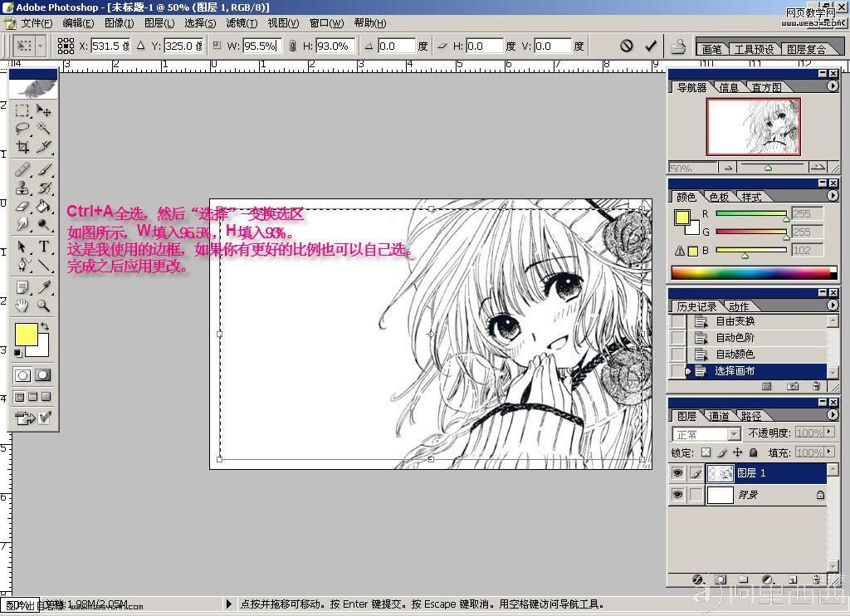Screen dimensions: 850x616
Task: Hide the 背景 layer with its eye icon
Action: [677, 495]
